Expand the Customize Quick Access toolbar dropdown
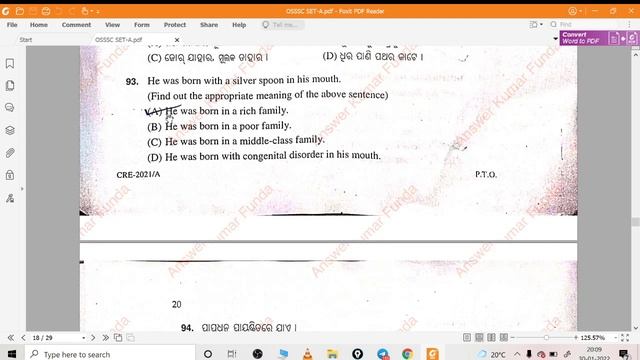Viewport: 640px width, 360px height. 98,12
